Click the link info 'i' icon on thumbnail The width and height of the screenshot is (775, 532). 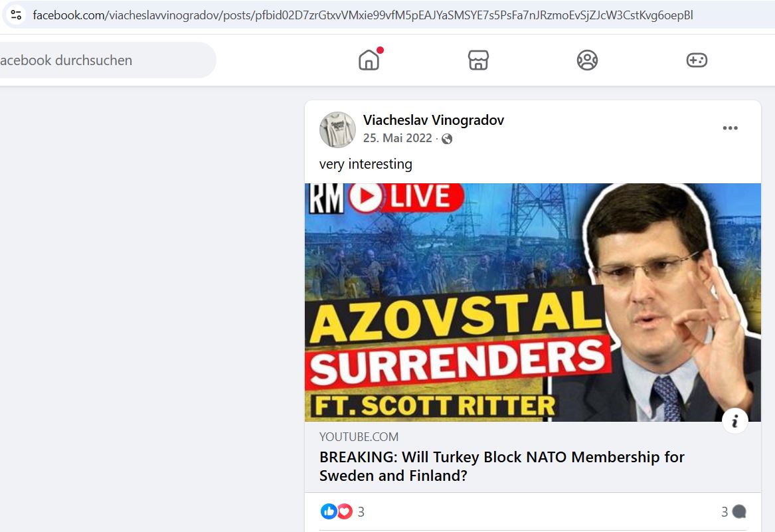click(x=735, y=421)
